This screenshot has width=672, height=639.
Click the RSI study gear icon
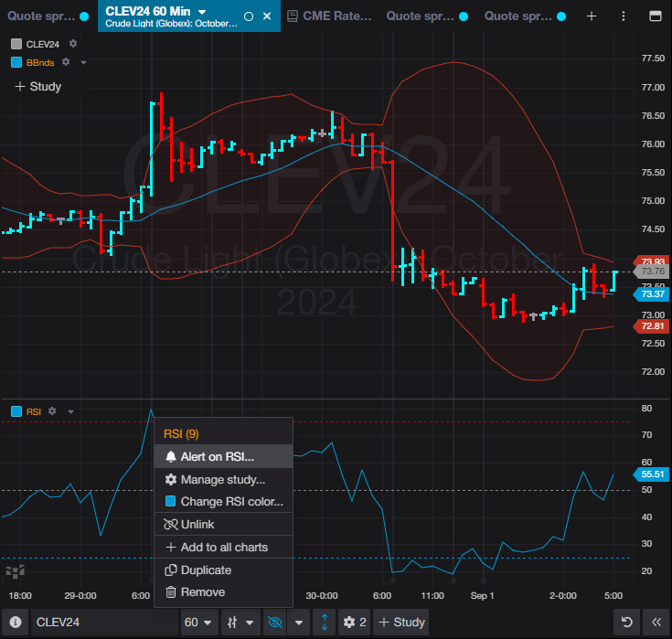click(x=52, y=411)
